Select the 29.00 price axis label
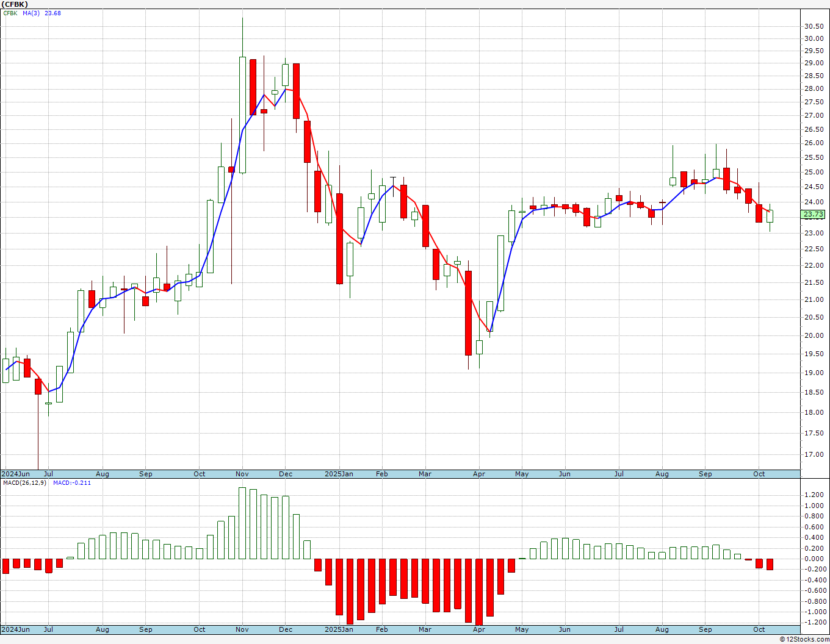 (813, 63)
